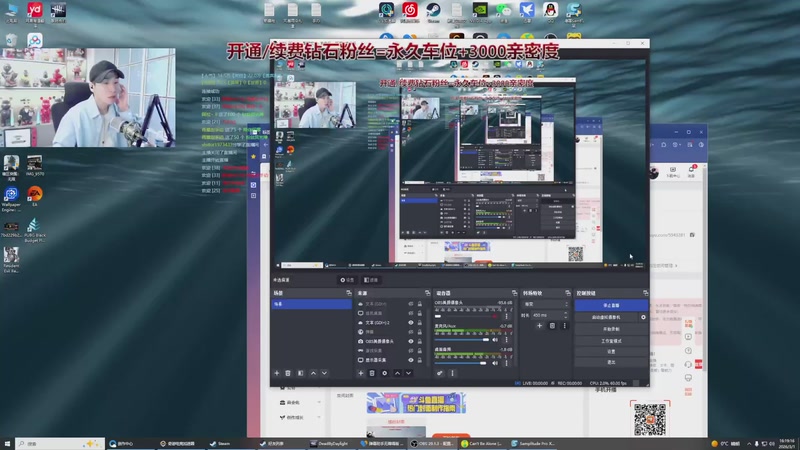Viewport: 800px width, 450px height.
Task: Open the 设置 settings button in Controls
Action: [x=611, y=352]
